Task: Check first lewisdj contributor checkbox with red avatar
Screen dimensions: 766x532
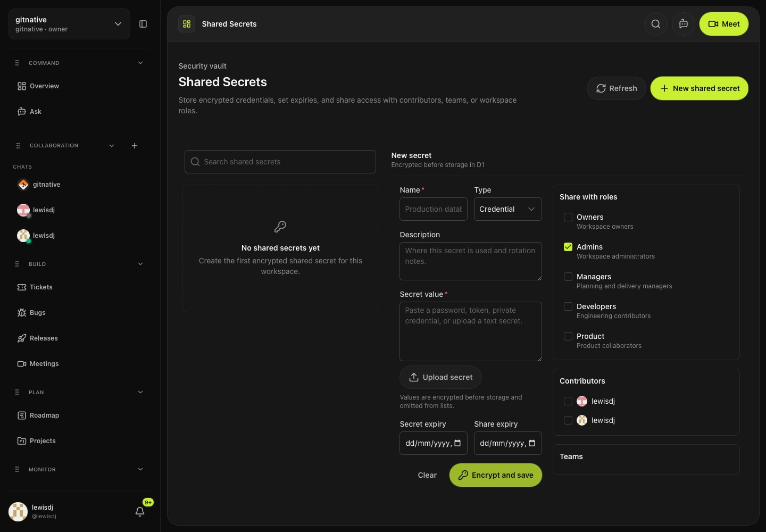Action: (x=568, y=401)
